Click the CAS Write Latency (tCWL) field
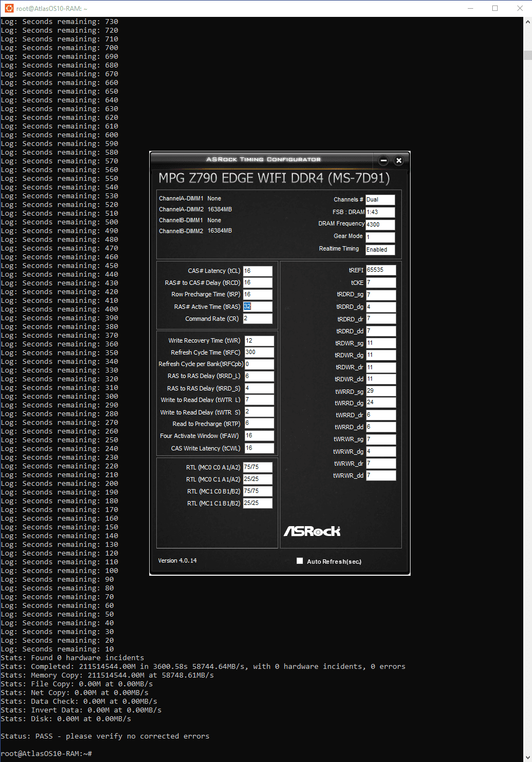Image resolution: width=532 pixels, height=762 pixels. (259, 448)
